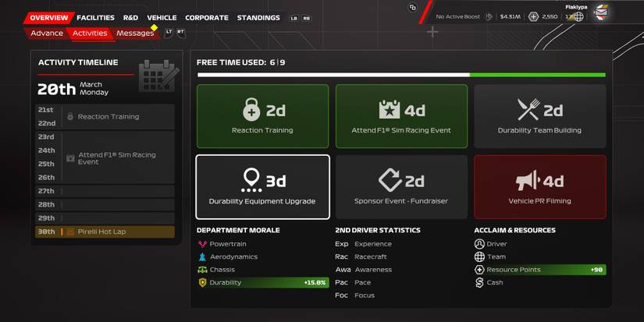Click the $4.31M cash balance
The image size is (644, 322).
click(510, 17)
